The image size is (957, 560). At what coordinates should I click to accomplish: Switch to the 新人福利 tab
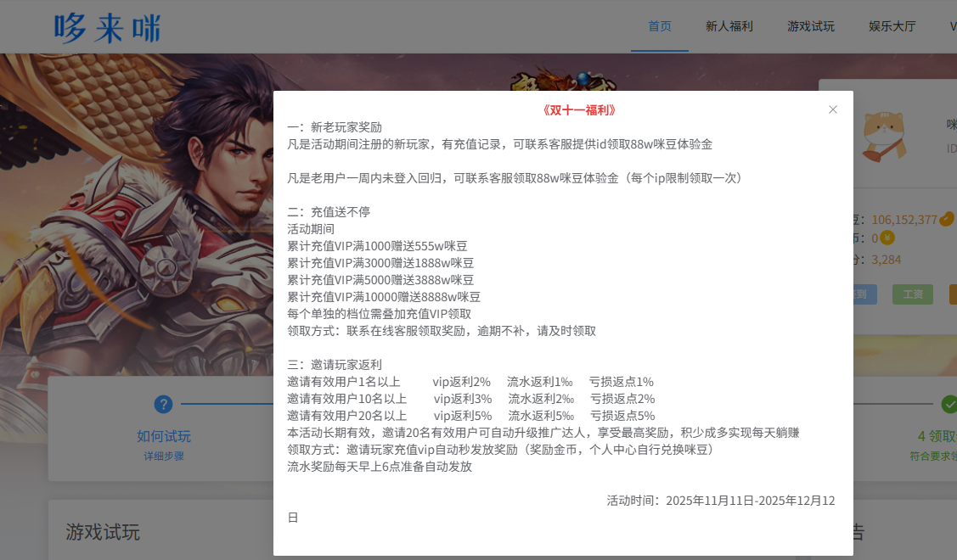(729, 26)
